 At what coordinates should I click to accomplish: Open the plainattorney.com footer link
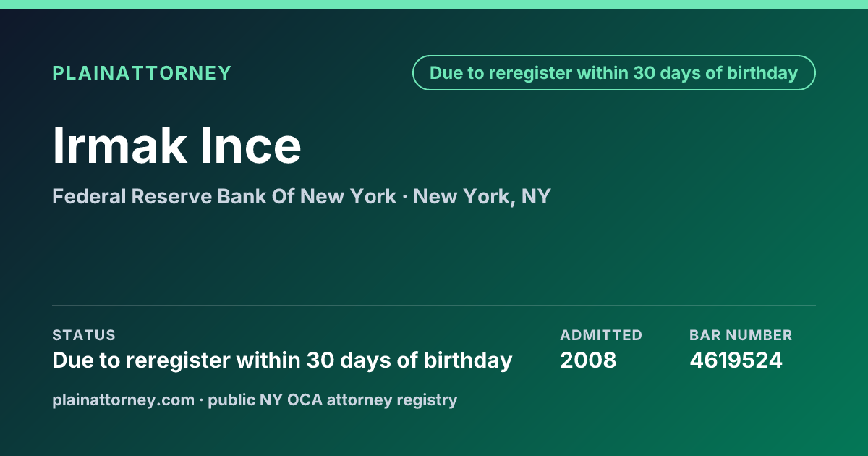pos(124,400)
